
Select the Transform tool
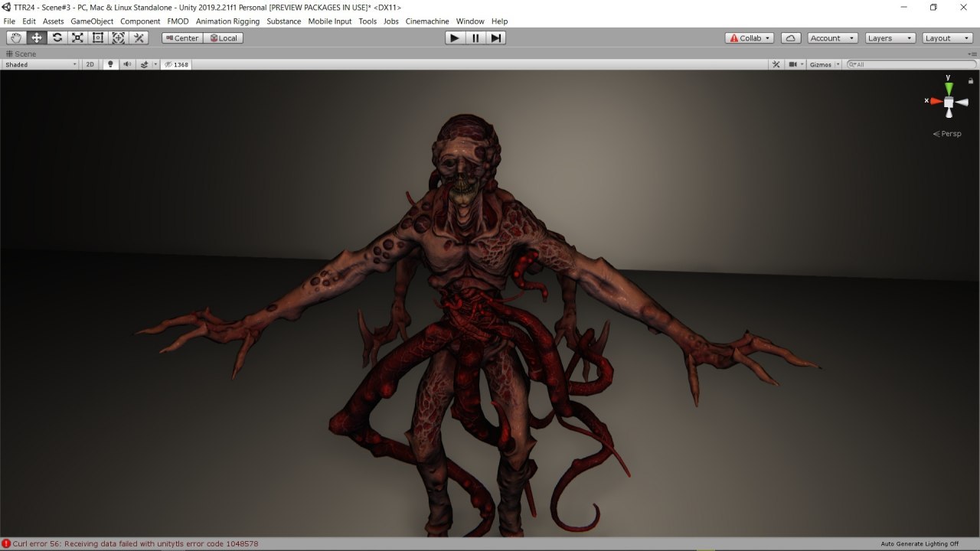point(119,37)
